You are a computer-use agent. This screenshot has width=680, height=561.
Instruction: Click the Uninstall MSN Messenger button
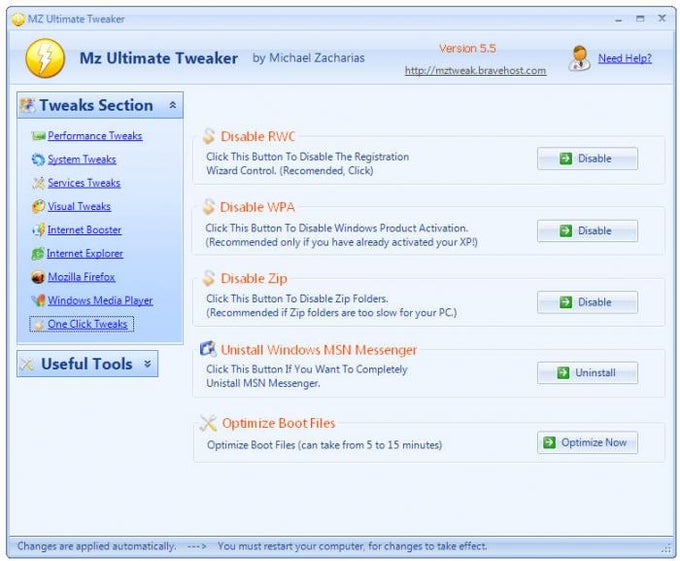(x=587, y=373)
